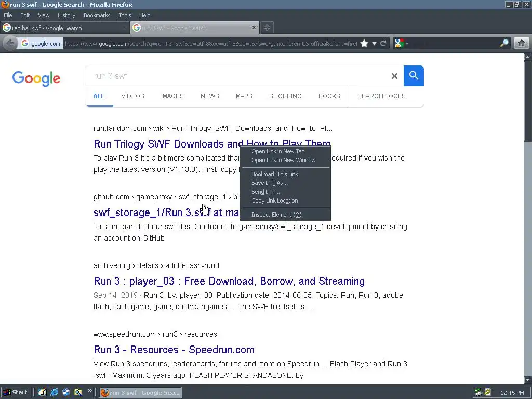The width and height of the screenshot is (532, 399).
Task: Click network tray icon
Action: coord(478,393)
